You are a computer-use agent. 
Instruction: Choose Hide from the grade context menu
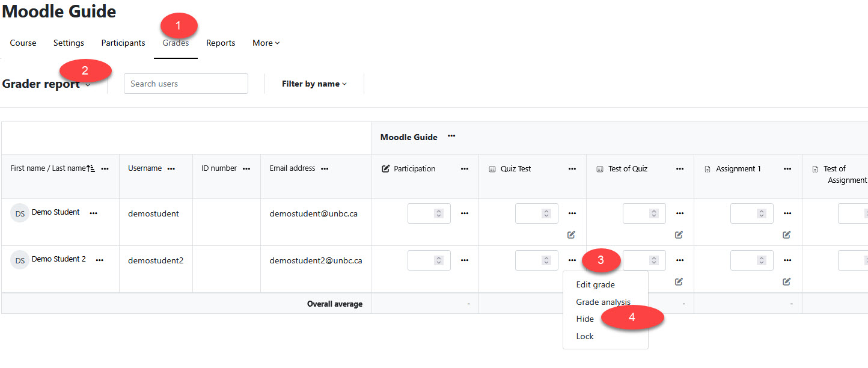(x=585, y=319)
